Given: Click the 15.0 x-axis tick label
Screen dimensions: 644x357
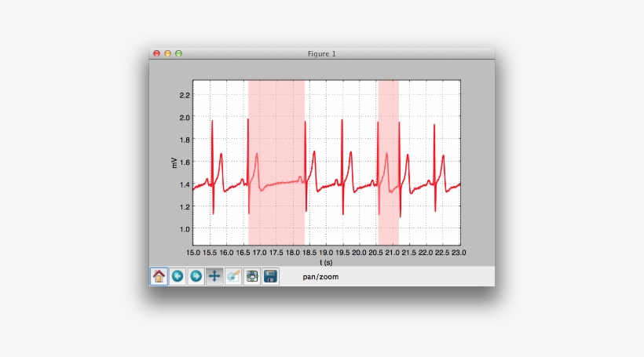Looking at the screenshot, I should 193,253.
